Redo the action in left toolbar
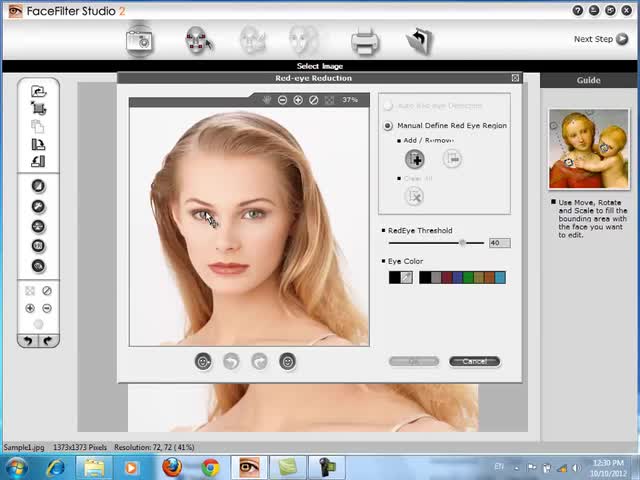The width and height of the screenshot is (640, 480). point(48,340)
